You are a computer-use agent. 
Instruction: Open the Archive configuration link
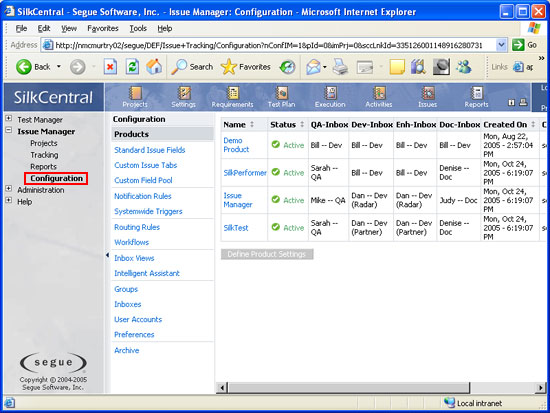pos(127,350)
